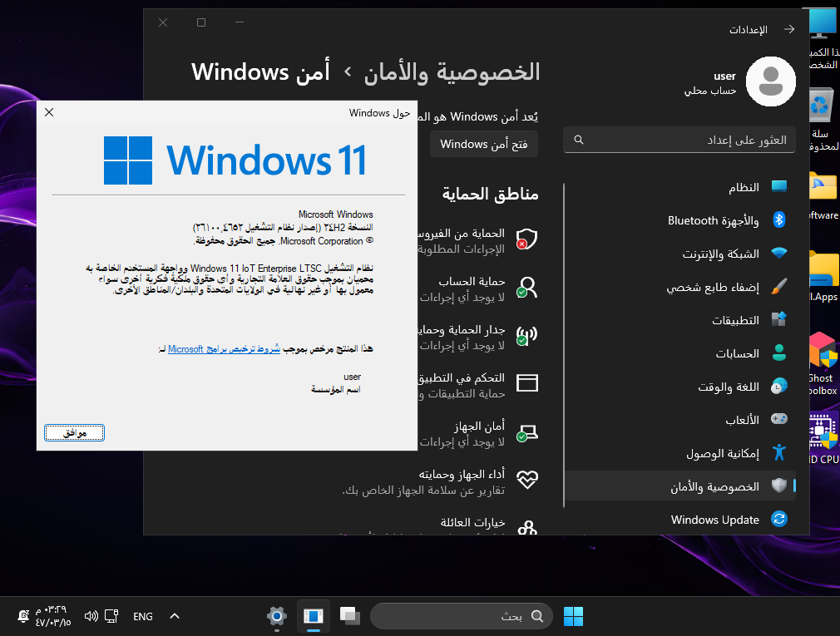Open the Recycle Bin desktop icon
840x636 pixels.
point(823,119)
